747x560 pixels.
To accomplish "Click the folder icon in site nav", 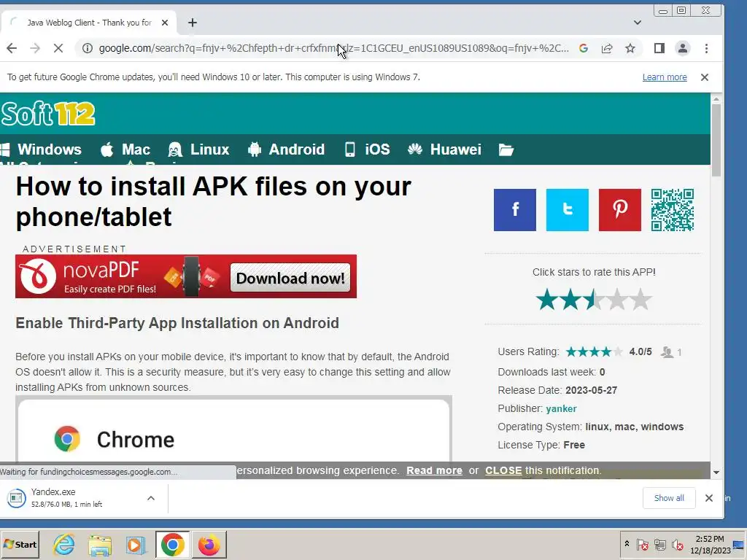I will (x=506, y=150).
